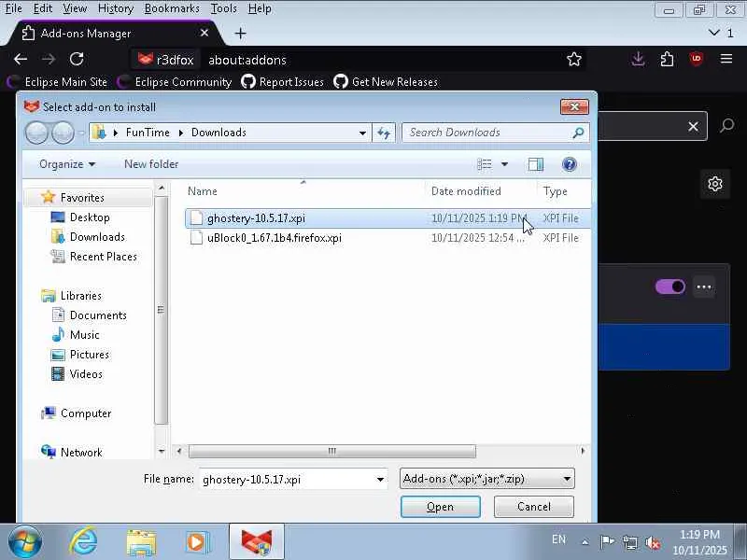Open the add-ons gear tools menu
Viewport: 747px width, 560px height.
click(714, 184)
